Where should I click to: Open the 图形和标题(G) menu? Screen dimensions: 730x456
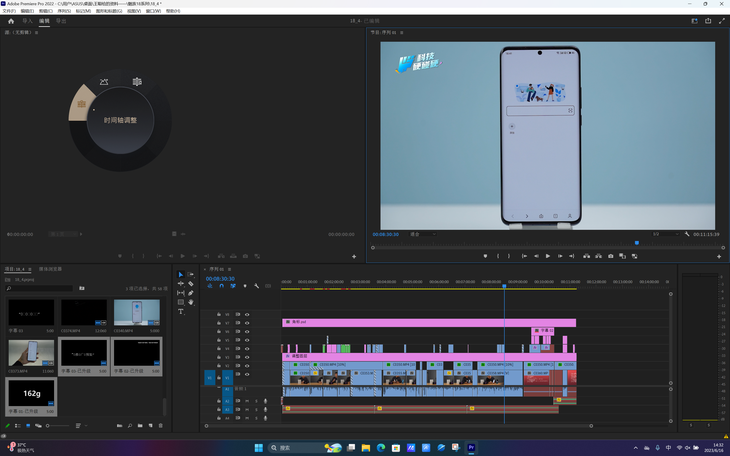[x=109, y=11]
